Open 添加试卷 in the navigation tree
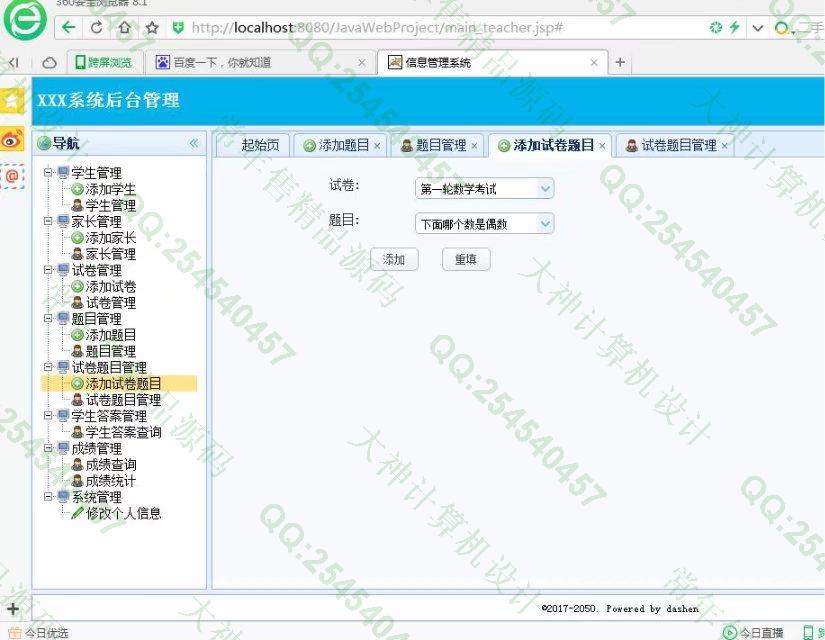 [x=110, y=286]
